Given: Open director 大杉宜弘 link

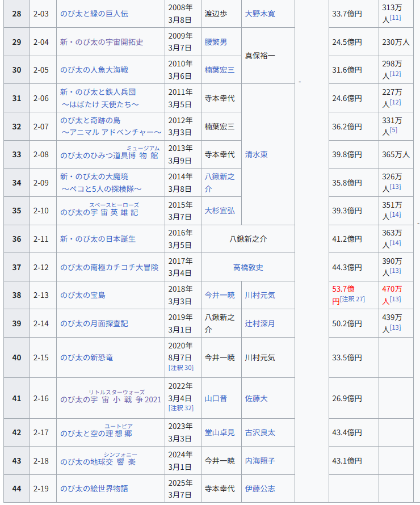Looking at the screenshot, I should [220, 211].
